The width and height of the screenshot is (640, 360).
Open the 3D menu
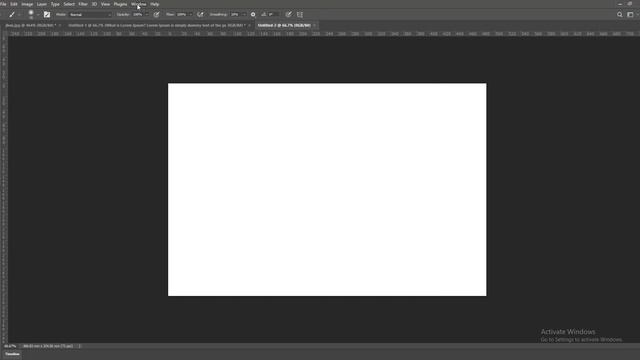[94, 4]
